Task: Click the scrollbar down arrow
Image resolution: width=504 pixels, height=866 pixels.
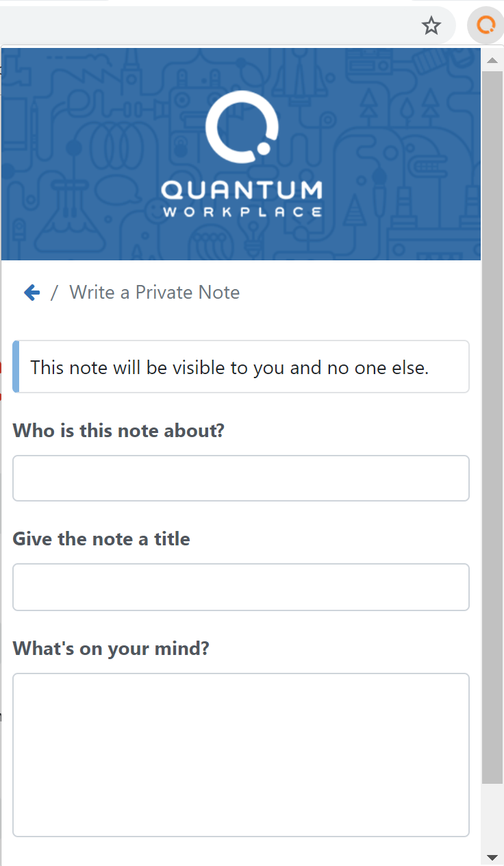Action: point(492,856)
